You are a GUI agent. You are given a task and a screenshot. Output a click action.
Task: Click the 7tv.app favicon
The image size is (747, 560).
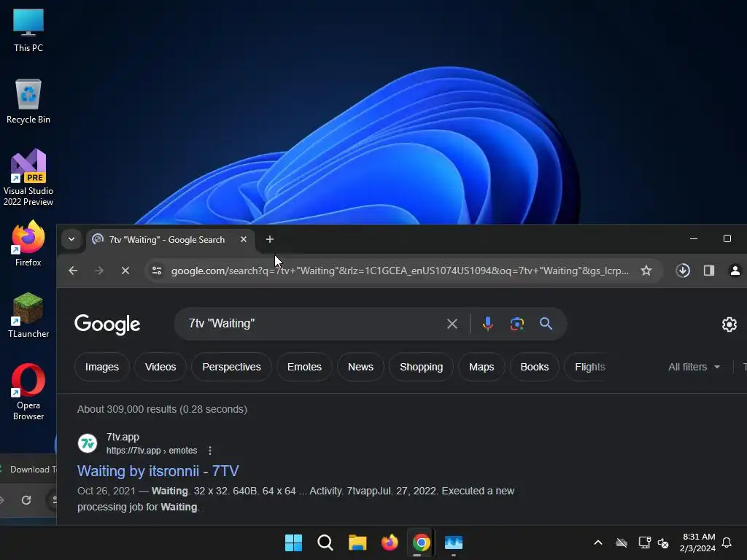[x=88, y=443]
